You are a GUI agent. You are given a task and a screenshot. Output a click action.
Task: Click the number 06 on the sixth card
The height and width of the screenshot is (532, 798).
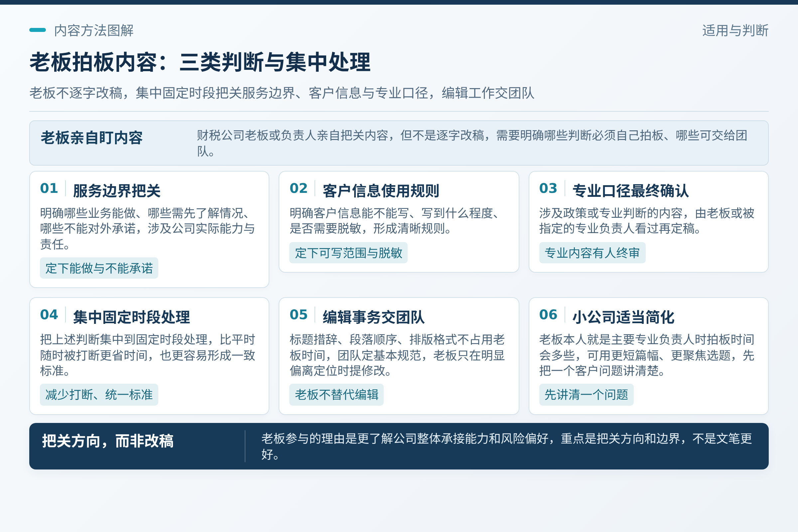(x=548, y=315)
